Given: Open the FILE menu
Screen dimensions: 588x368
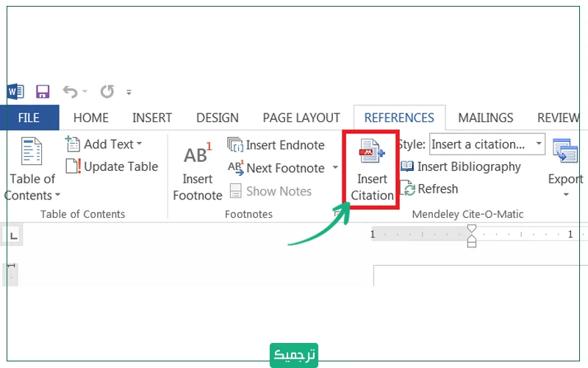Looking at the screenshot, I should pos(29,118).
